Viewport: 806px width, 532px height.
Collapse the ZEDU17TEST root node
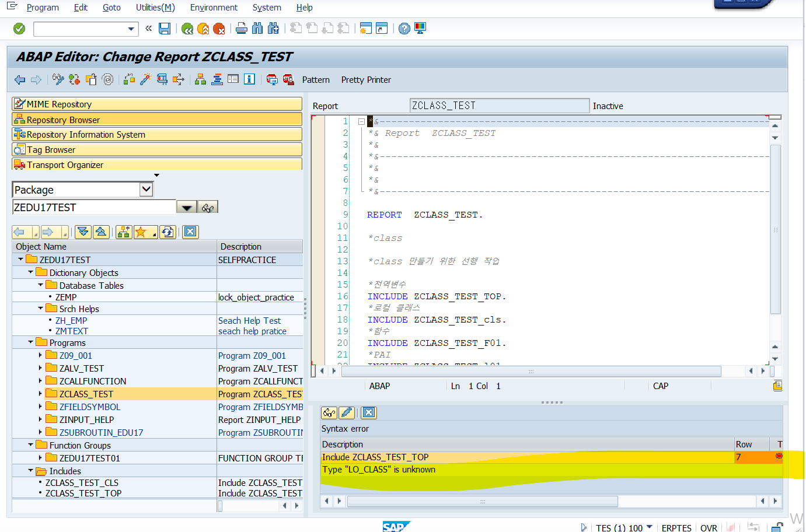pyautogui.click(x=21, y=259)
